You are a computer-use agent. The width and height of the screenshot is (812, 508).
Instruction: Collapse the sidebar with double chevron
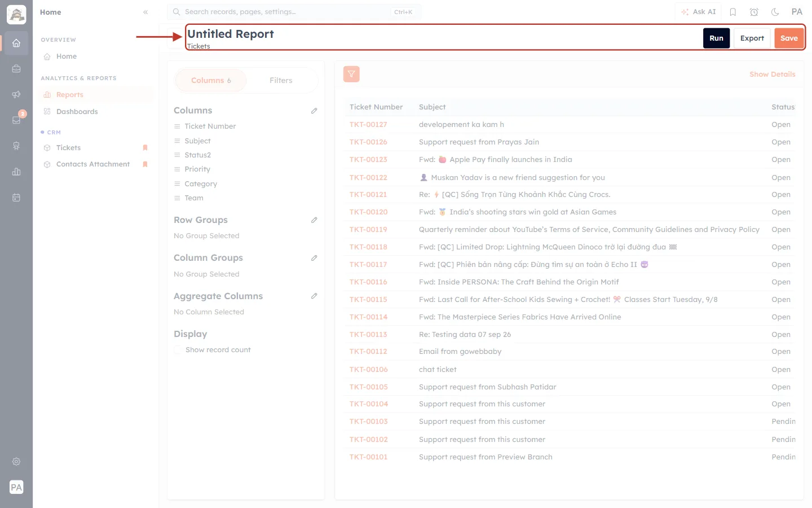coord(145,12)
